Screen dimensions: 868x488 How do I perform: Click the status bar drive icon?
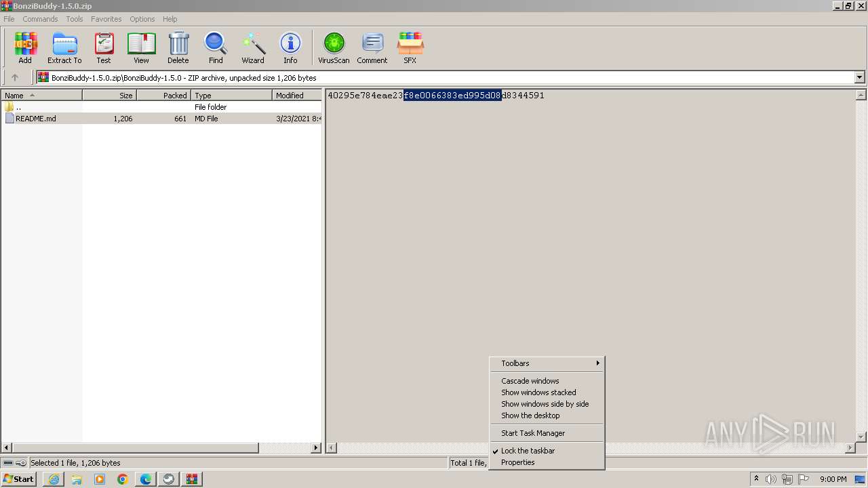pyautogui.click(x=8, y=463)
